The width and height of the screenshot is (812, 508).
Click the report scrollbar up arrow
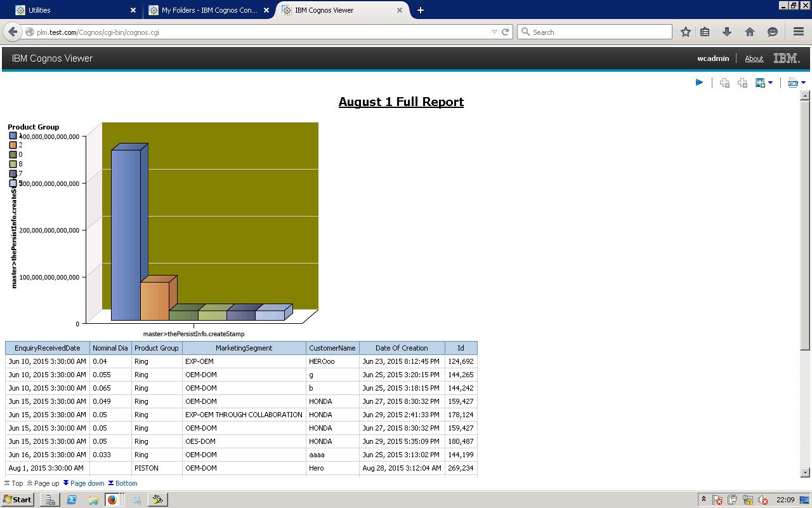[805, 95]
